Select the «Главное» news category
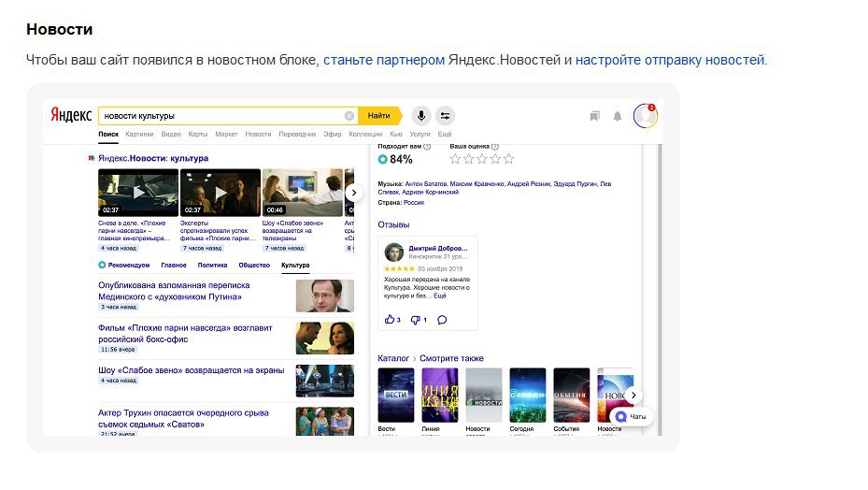This screenshot has height=490, width=868. 173,265
